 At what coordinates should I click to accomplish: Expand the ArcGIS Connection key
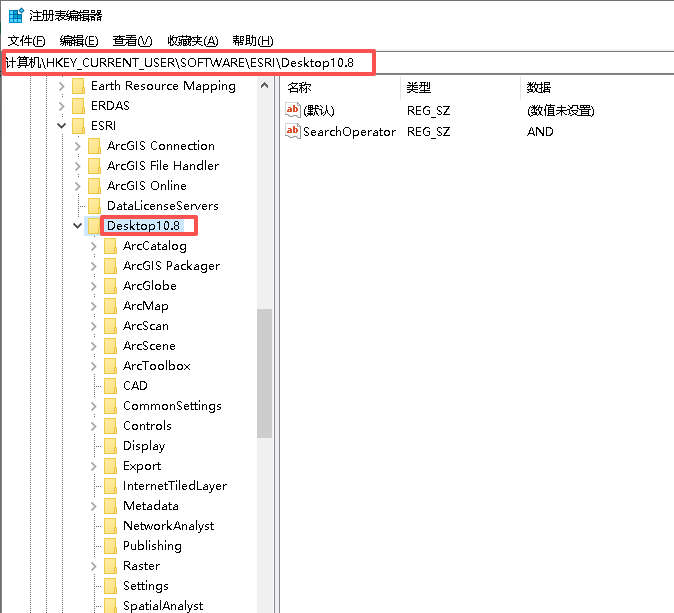click(x=78, y=146)
